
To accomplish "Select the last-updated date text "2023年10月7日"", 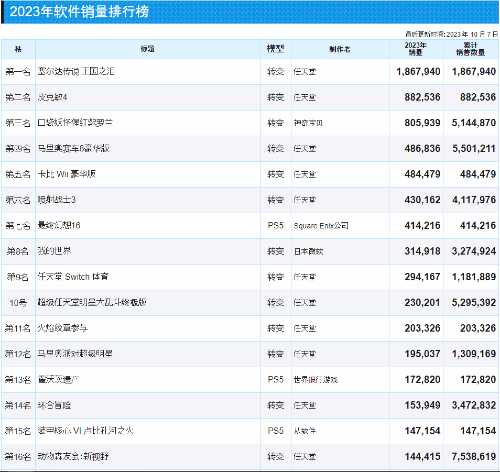I will point(472,34).
